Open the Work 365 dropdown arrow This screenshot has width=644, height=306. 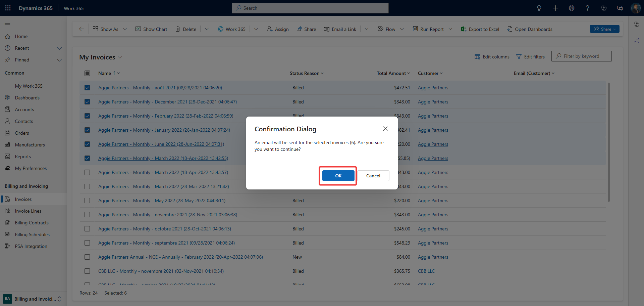[x=256, y=29]
